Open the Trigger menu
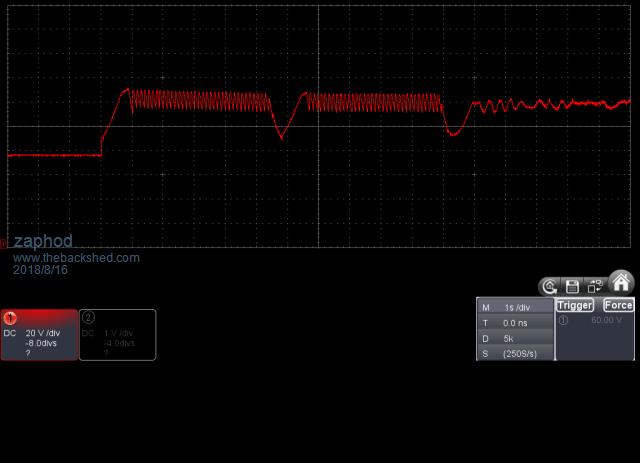 tap(574, 305)
